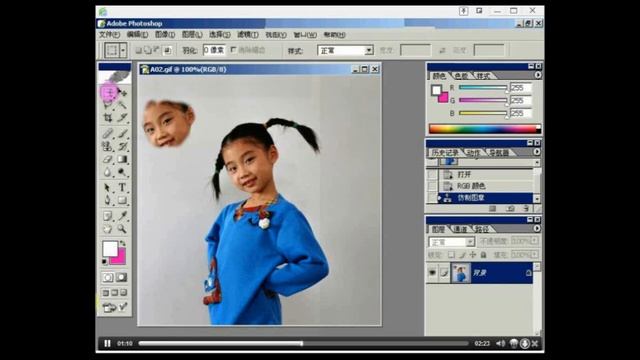Select the 打开 history state
This screenshot has width=640, height=360.
[486, 174]
